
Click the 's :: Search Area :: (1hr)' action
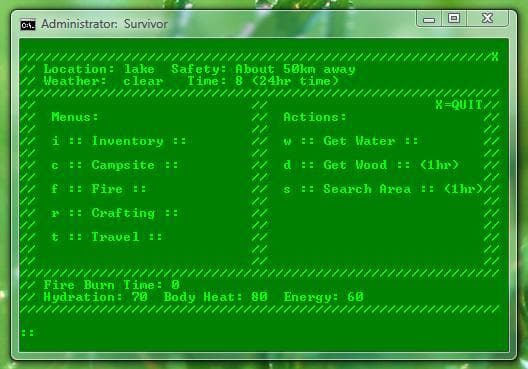383,189
